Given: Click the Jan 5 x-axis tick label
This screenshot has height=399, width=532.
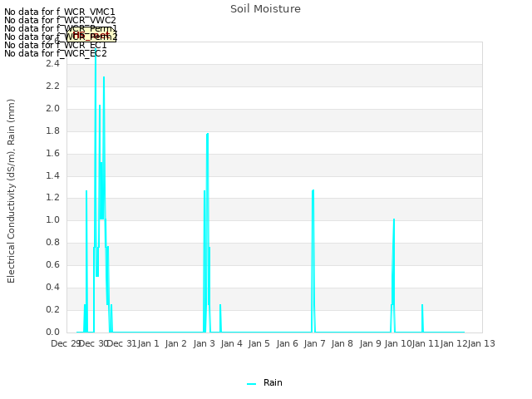Looking at the screenshot, I should (x=259, y=343).
